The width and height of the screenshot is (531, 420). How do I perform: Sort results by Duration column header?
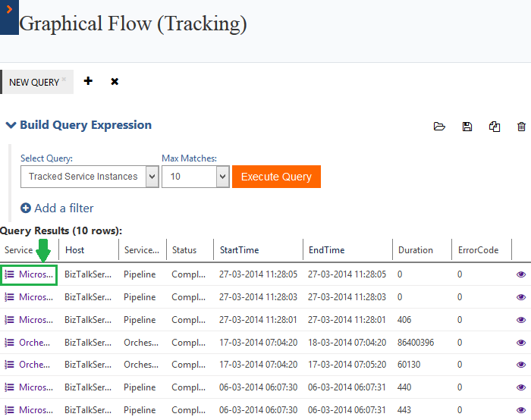tap(415, 249)
